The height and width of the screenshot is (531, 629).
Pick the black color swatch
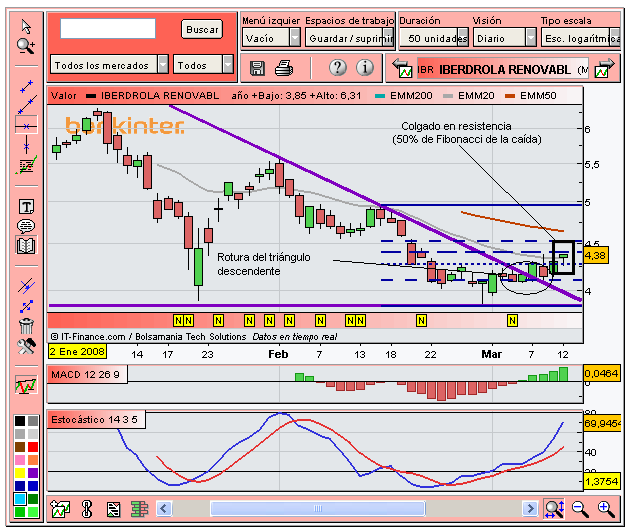point(20,421)
